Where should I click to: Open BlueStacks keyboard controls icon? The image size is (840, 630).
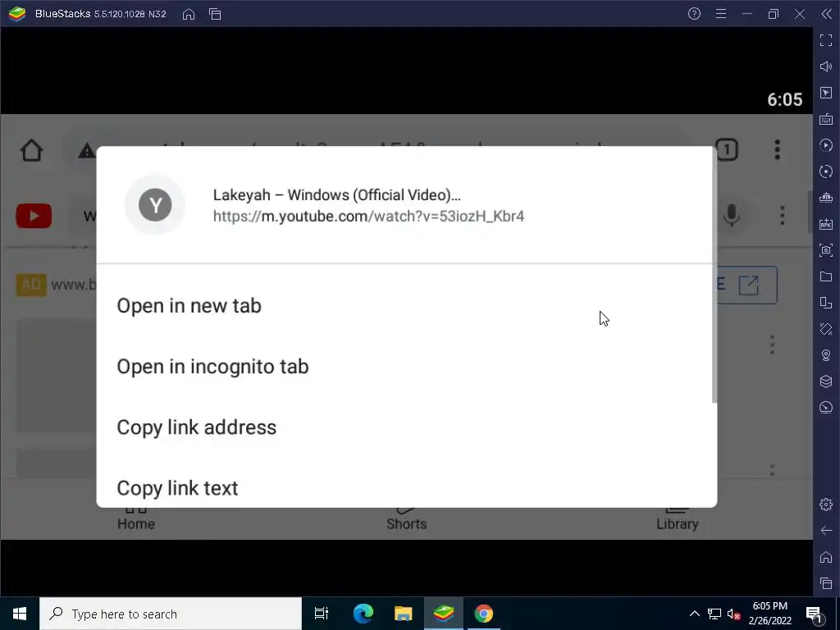click(x=826, y=119)
